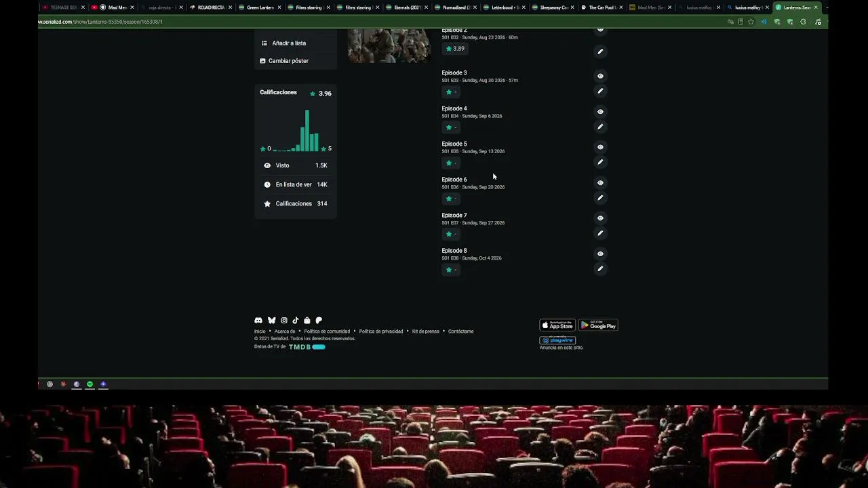
Task: Rate Episode 7 with the star button
Action: (x=451, y=235)
